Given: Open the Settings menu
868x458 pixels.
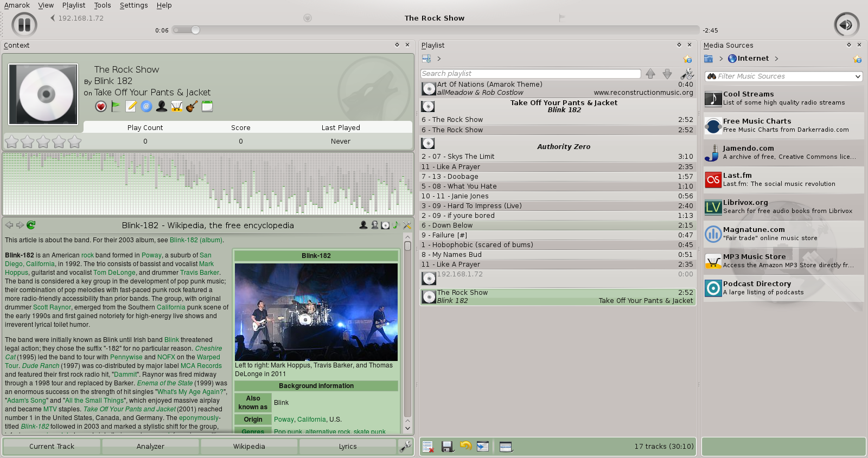Looking at the screenshot, I should (x=133, y=5).
